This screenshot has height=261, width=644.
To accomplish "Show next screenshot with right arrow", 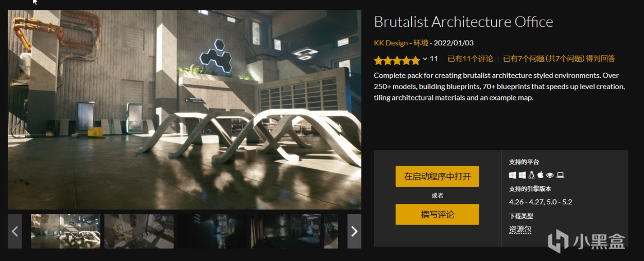I will point(354,231).
